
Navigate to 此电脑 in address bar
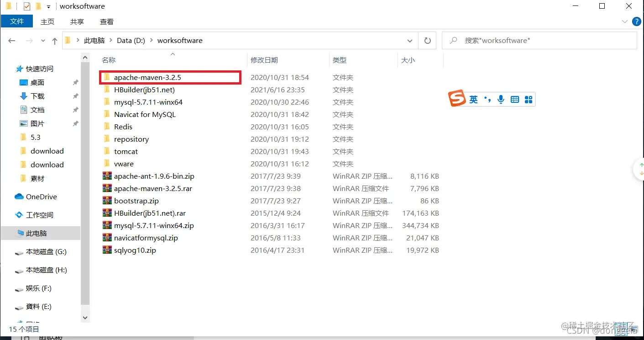coord(94,41)
